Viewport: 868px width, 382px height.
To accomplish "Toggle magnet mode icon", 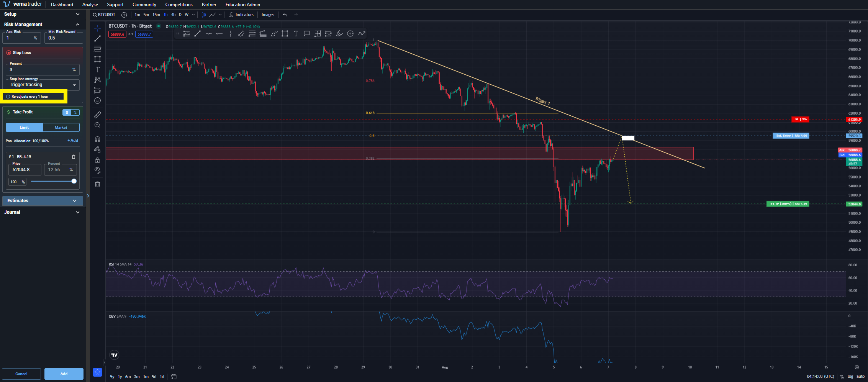I will 97,139.
